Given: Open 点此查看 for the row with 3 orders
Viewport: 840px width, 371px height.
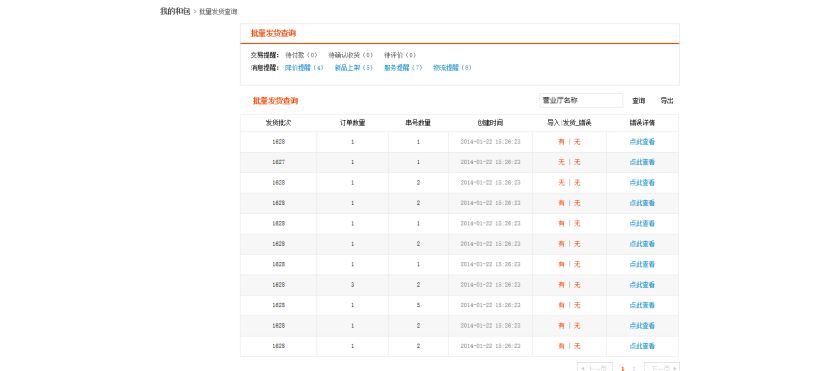Looking at the screenshot, I should [642, 285].
